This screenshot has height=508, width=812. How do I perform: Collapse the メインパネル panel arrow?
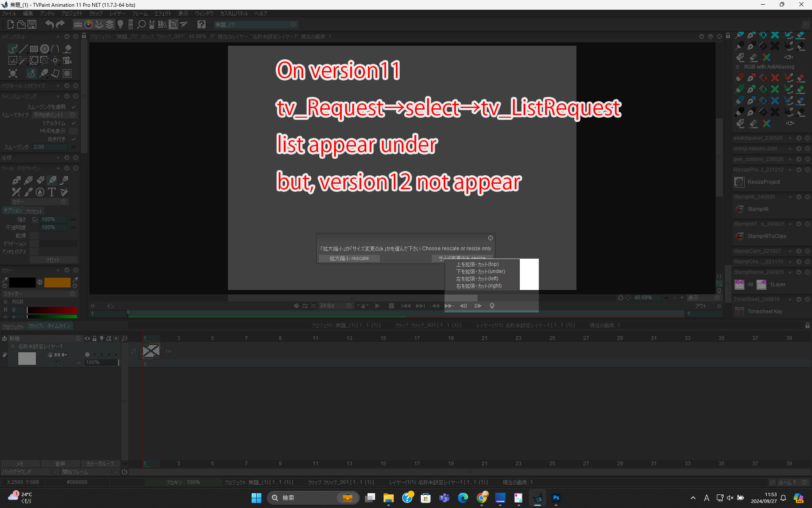[67, 37]
